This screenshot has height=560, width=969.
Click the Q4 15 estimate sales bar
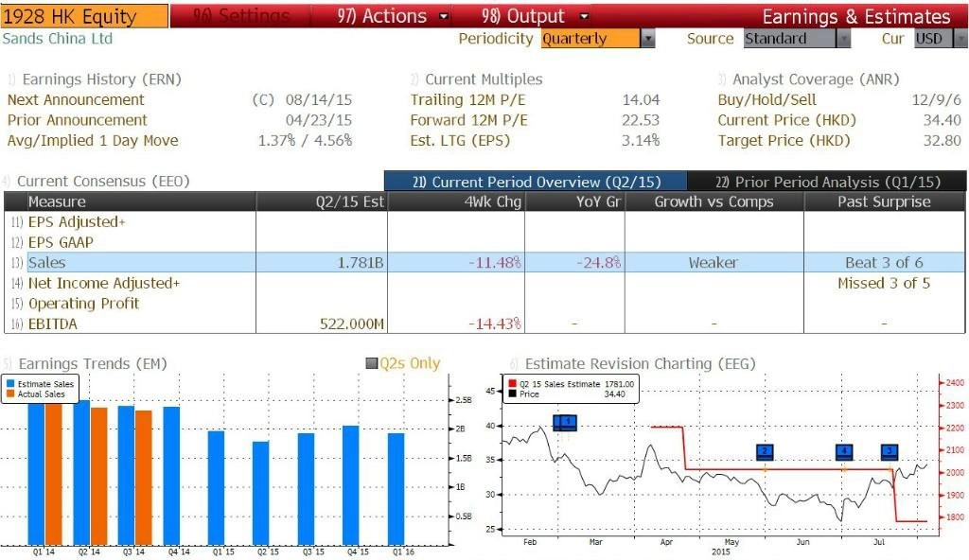pos(350,485)
